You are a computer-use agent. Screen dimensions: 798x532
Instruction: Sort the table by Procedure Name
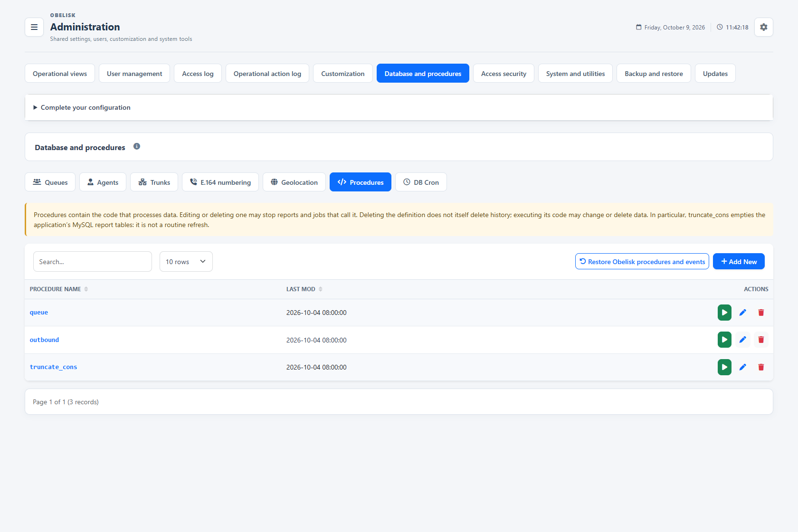point(59,289)
